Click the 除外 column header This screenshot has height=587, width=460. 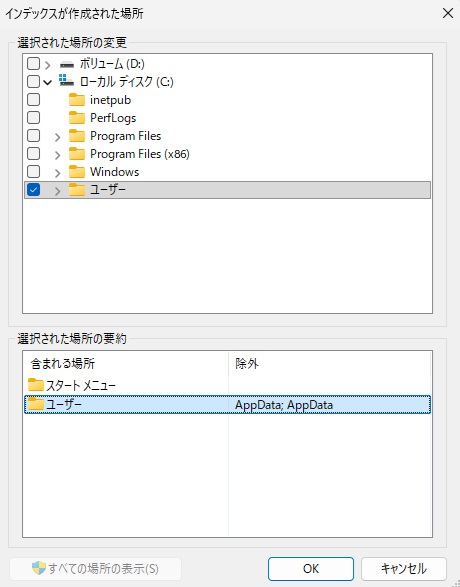[x=330, y=364]
